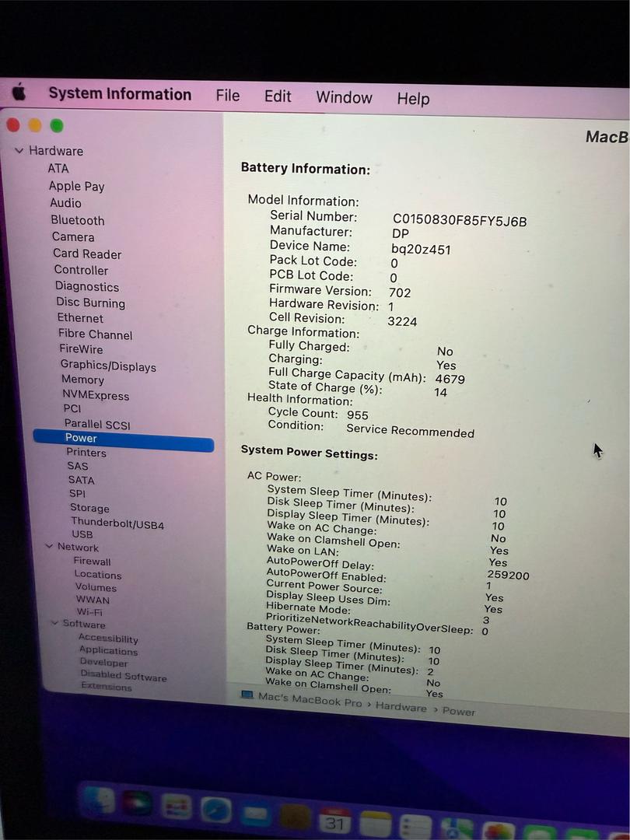This screenshot has width=630, height=840.
Task: Select SAS in the sidebar
Action: tap(78, 466)
